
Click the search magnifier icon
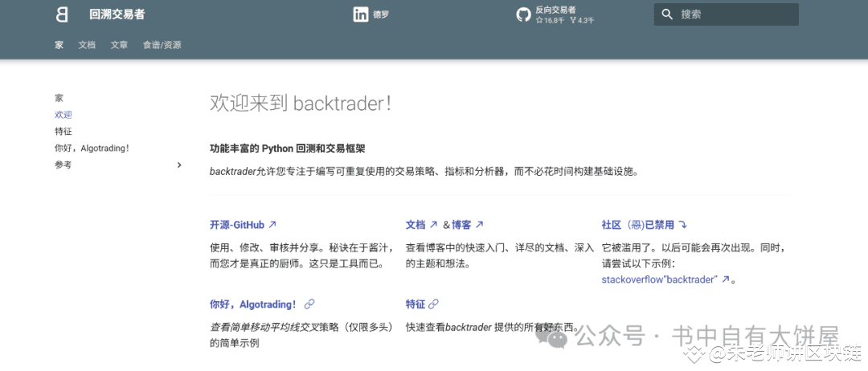(x=666, y=14)
